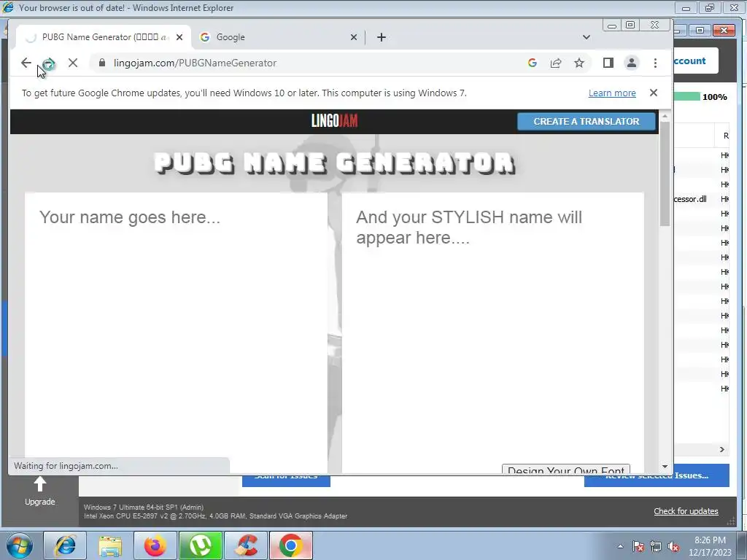Click the page vertical scrollbar thumb
This screenshot has height=560, width=747.
click(665, 174)
